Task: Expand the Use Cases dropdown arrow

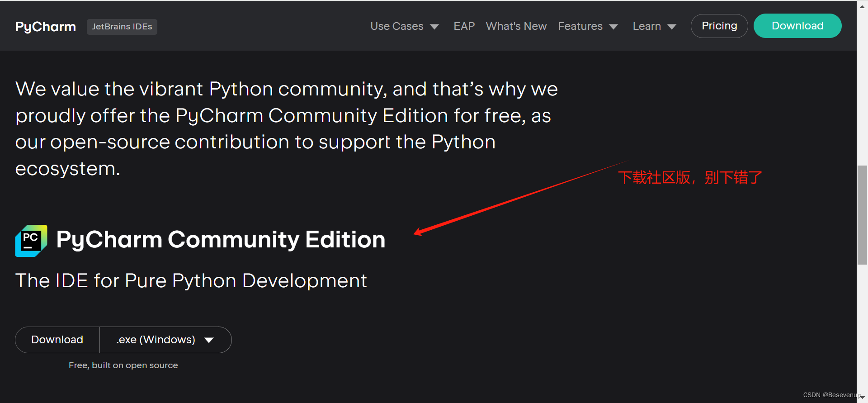Action: coord(434,27)
